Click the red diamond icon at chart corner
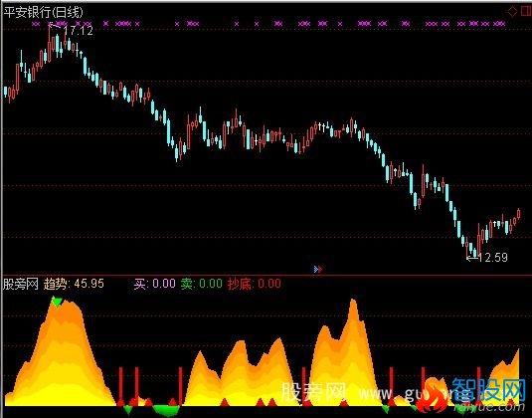 point(512,12)
